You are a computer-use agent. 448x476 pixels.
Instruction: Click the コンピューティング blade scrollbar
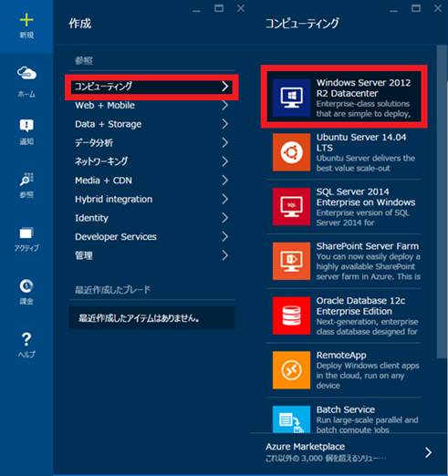(x=442, y=202)
